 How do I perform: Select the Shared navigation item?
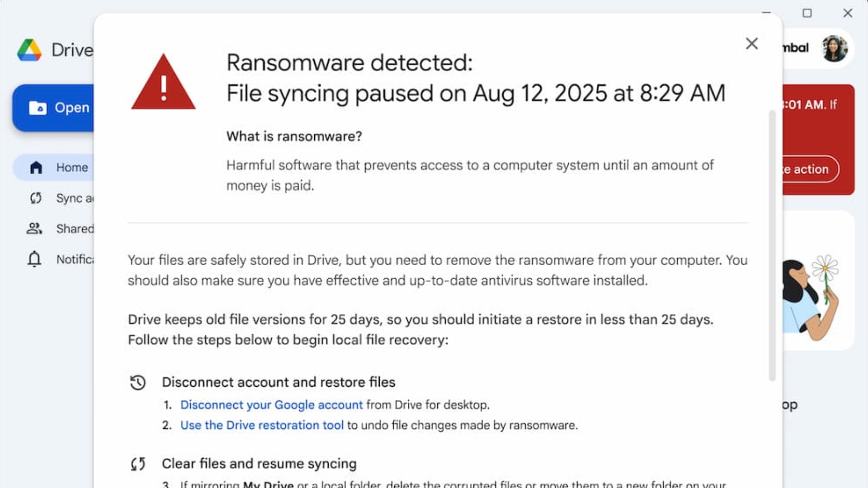tap(75, 229)
